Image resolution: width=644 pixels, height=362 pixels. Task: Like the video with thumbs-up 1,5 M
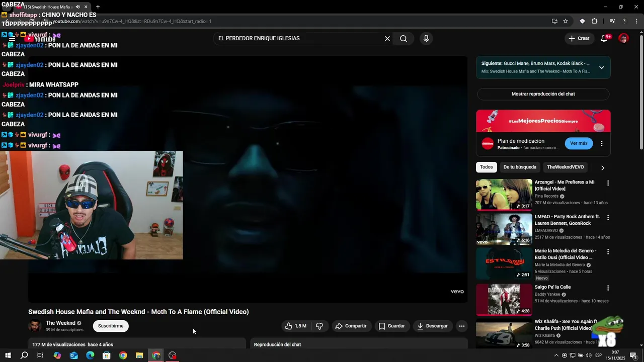coord(296,326)
